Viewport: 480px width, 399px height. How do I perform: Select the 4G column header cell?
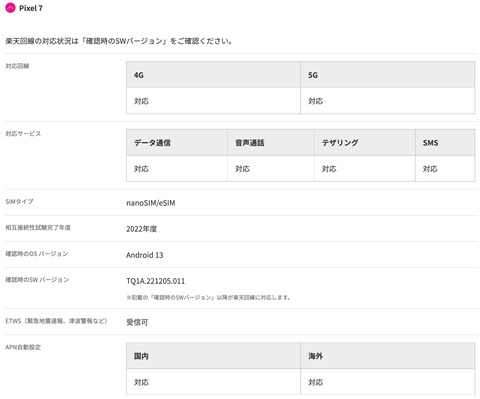coord(213,75)
